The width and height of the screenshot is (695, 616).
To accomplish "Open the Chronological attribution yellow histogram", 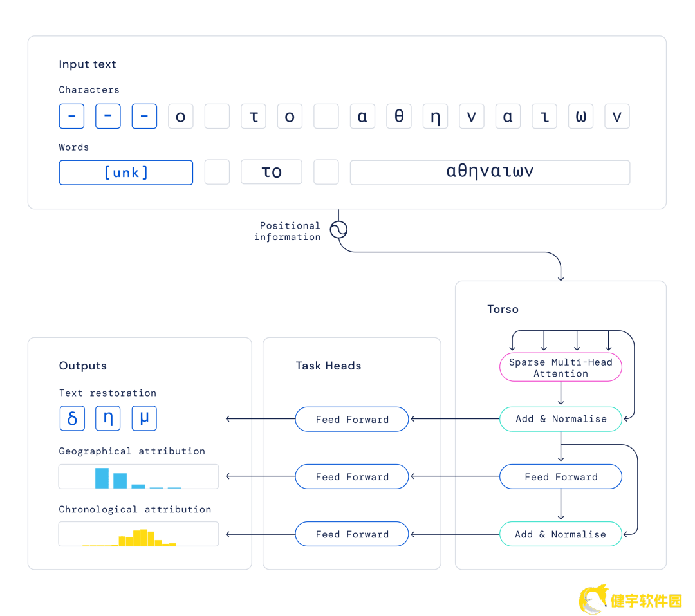I will [138, 534].
